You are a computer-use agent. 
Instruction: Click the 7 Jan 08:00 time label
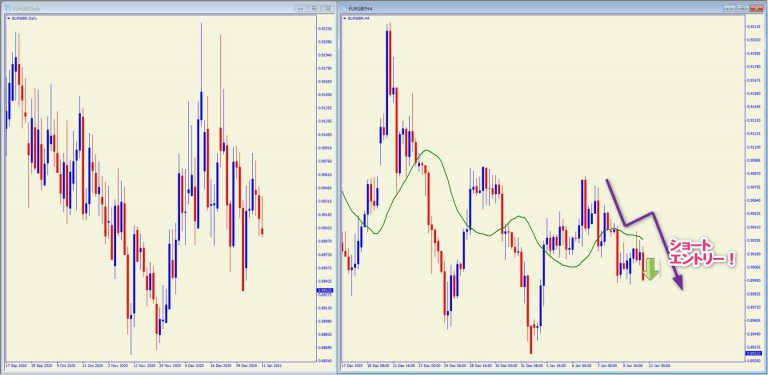[607, 365]
